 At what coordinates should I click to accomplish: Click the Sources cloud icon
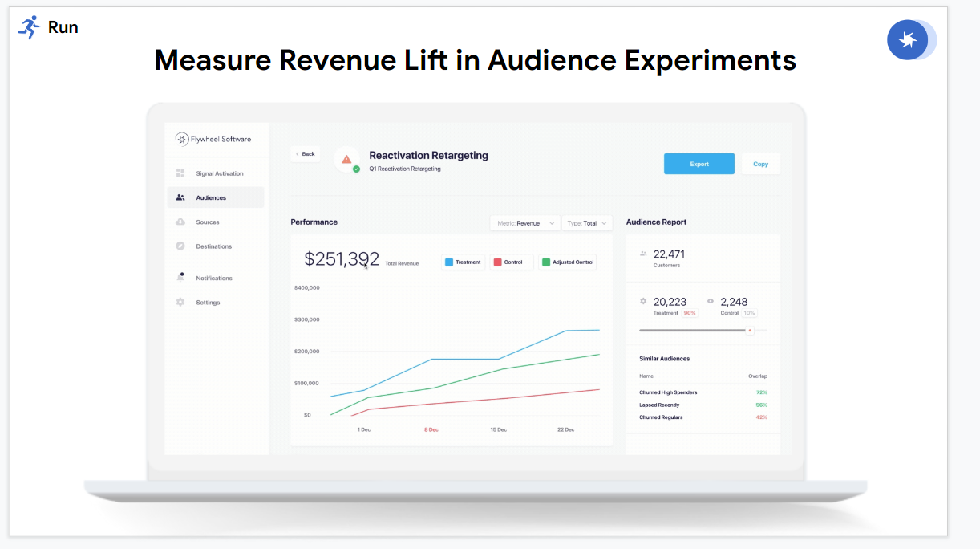point(180,222)
